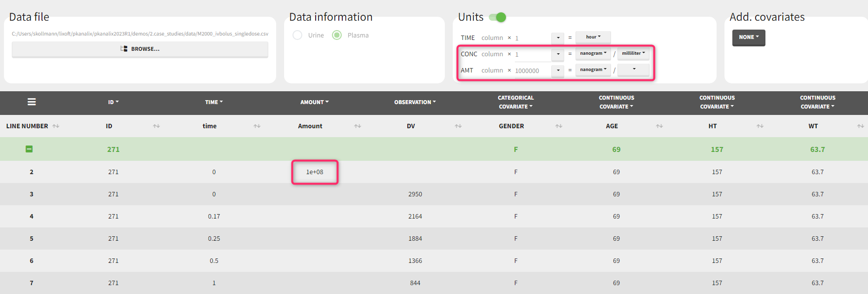This screenshot has height=294, width=868.
Task: Select the Urine radio button
Action: [297, 35]
